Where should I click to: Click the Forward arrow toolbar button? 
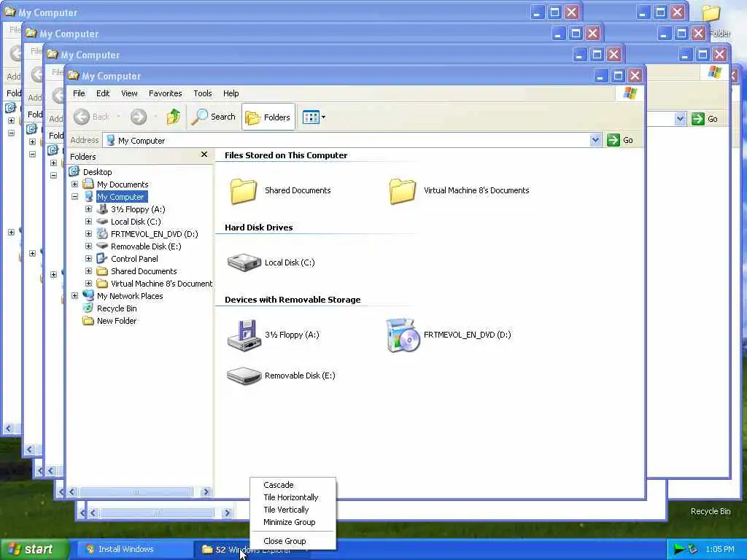point(139,117)
